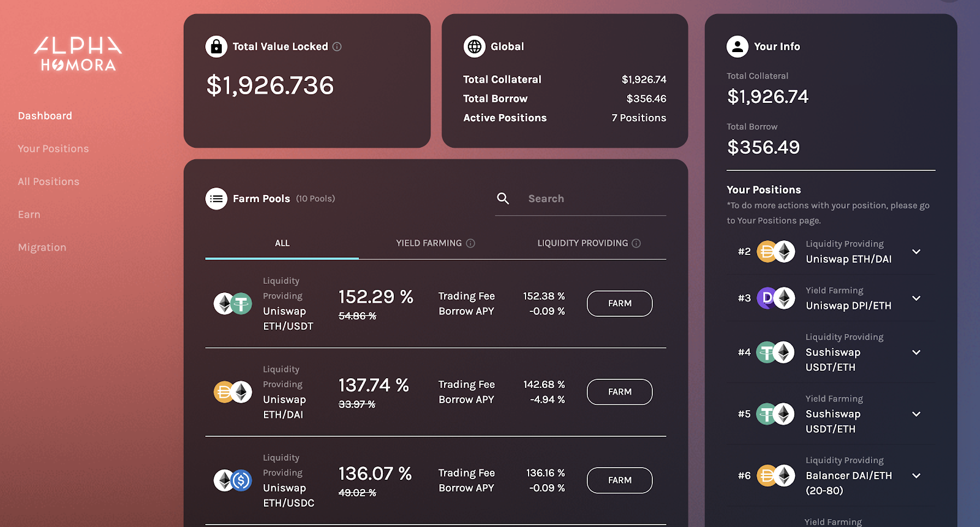Image resolution: width=980 pixels, height=527 pixels.
Task: Expand position #4 Sushiswap USDT/ETH
Action: tap(916, 352)
